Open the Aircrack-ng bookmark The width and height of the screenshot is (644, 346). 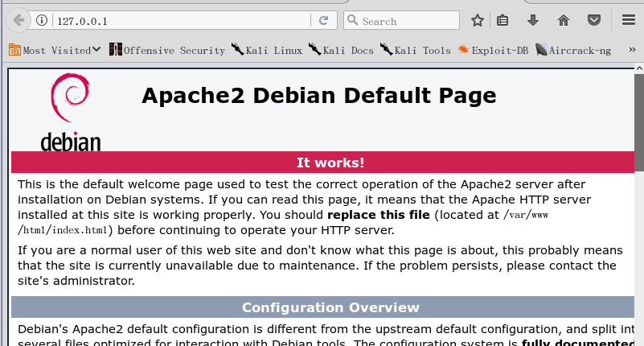pos(573,50)
